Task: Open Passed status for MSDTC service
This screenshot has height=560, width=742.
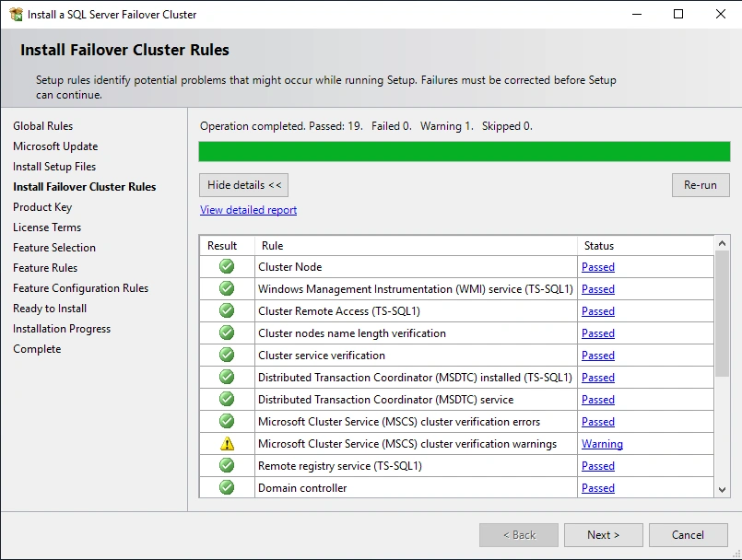Action: coord(598,400)
